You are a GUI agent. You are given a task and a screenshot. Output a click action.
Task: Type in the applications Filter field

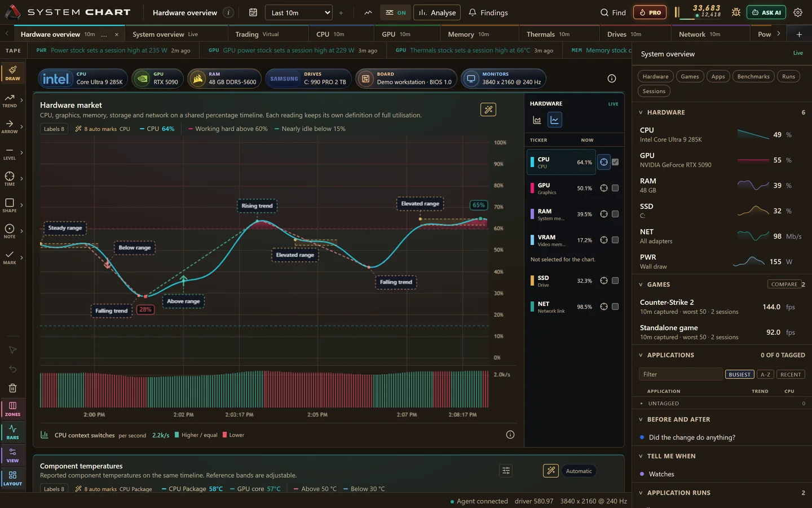681,374
